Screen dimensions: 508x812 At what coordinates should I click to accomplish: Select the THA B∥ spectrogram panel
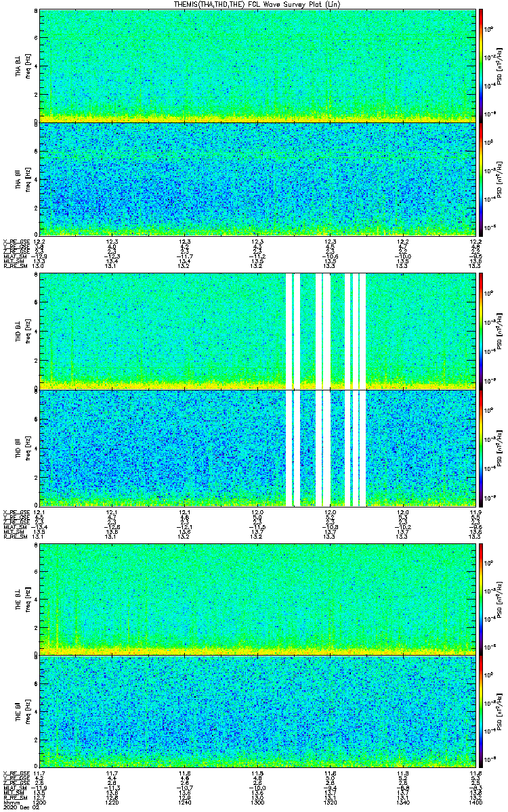pos(256,179)
